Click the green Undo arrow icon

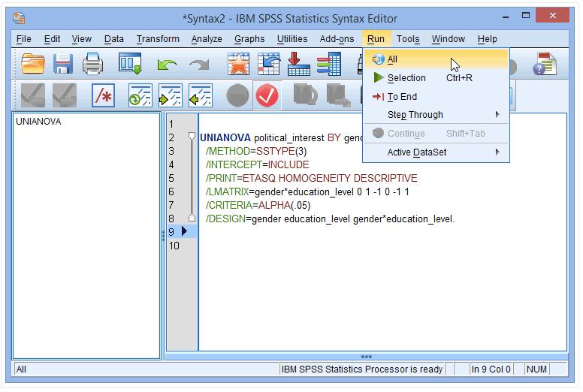pos(167,65)
